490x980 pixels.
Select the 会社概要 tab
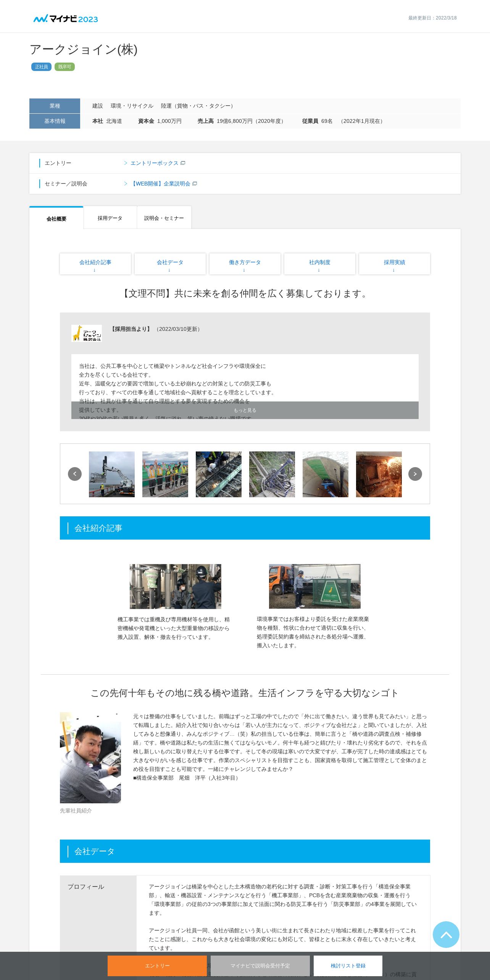56,218
